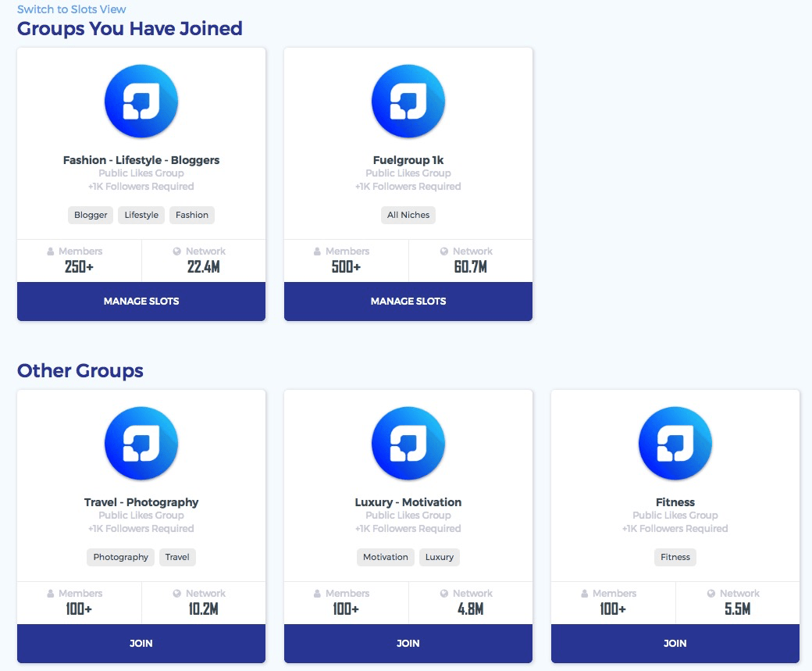Open Switch to Slots View
Screen dimensions: 812x671
(x=71, y=9)
